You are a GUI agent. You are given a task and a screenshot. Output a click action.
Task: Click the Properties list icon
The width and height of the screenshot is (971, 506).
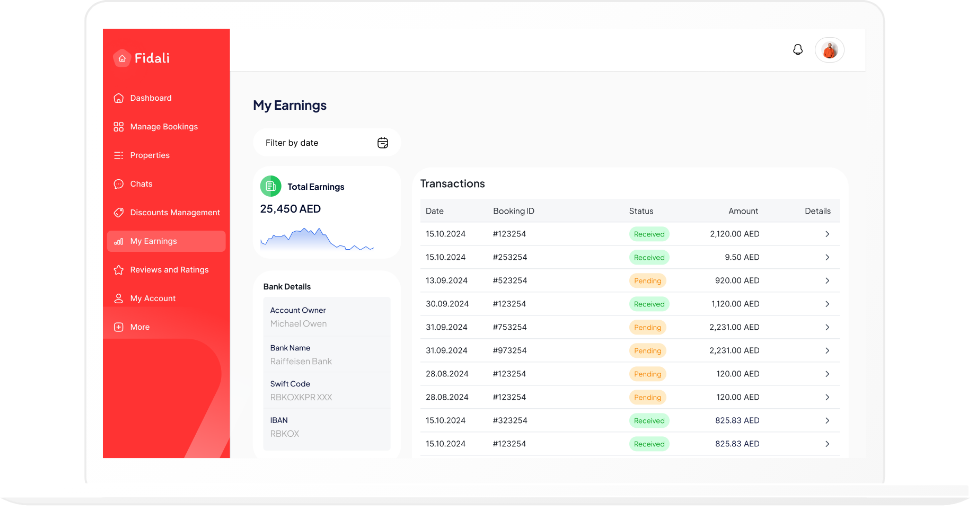click(x=119, y=155)
